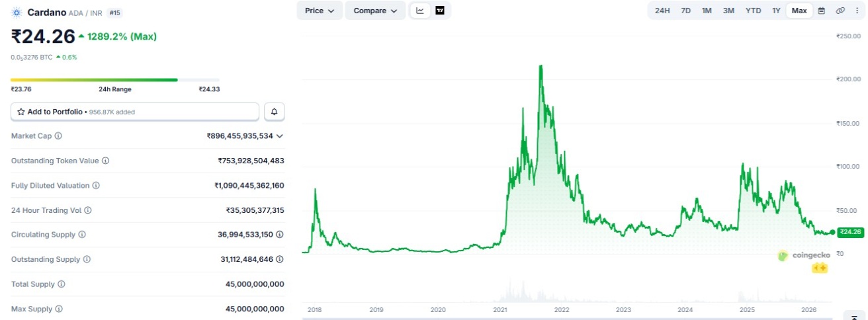
Task: Open the Compare dropdown
Action: tap(375, 11)
